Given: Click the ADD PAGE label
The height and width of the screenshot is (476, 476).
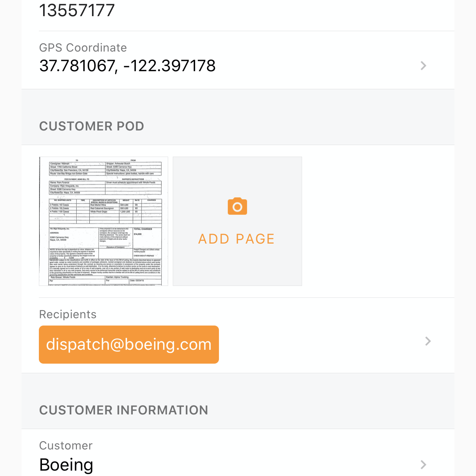Looking at the screenshot, I should pyautogui.click(x=236, y=239).
